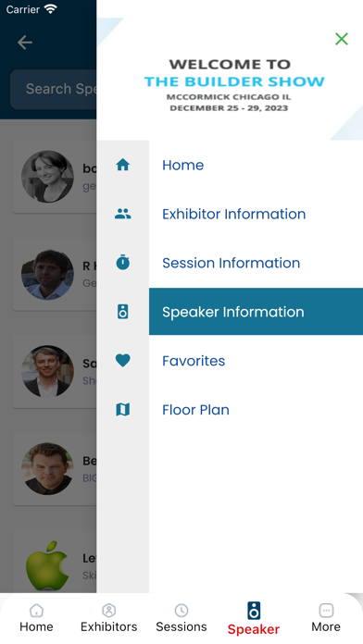The image size is (363, 644).
Task: Tap the heart Favorites icon
Action: coord(122,361)
